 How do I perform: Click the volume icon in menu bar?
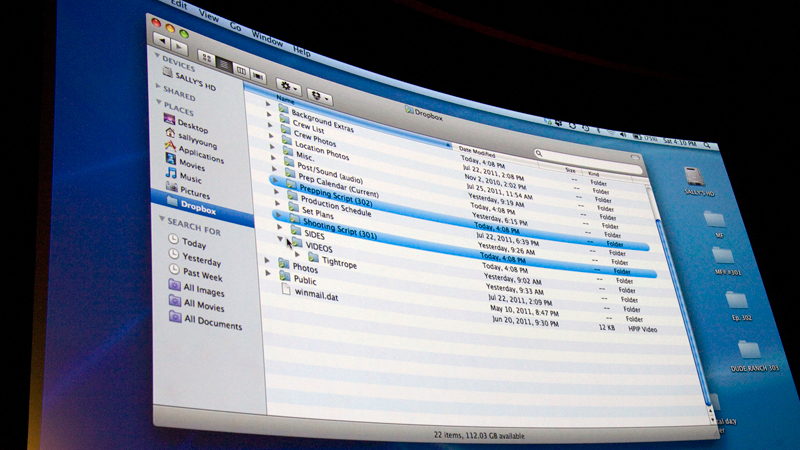(623, 135)
